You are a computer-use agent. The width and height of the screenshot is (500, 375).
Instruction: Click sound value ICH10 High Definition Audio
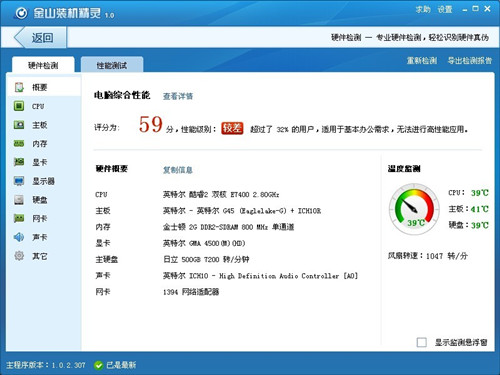click(260, 276)
